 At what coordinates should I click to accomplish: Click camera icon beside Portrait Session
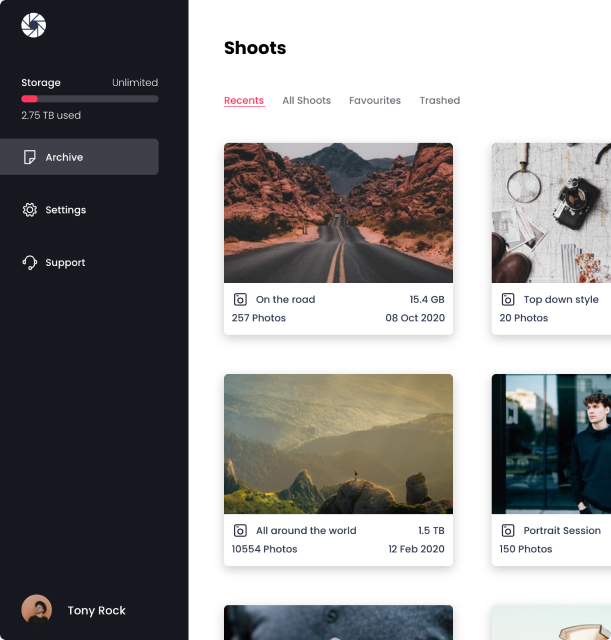tap(508, 531)
